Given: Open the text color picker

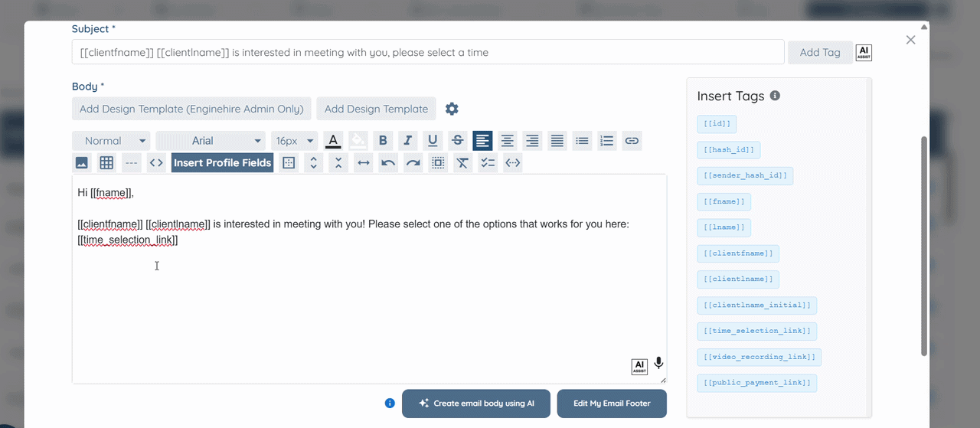Looking at the screenshot, I should (333, 141).
